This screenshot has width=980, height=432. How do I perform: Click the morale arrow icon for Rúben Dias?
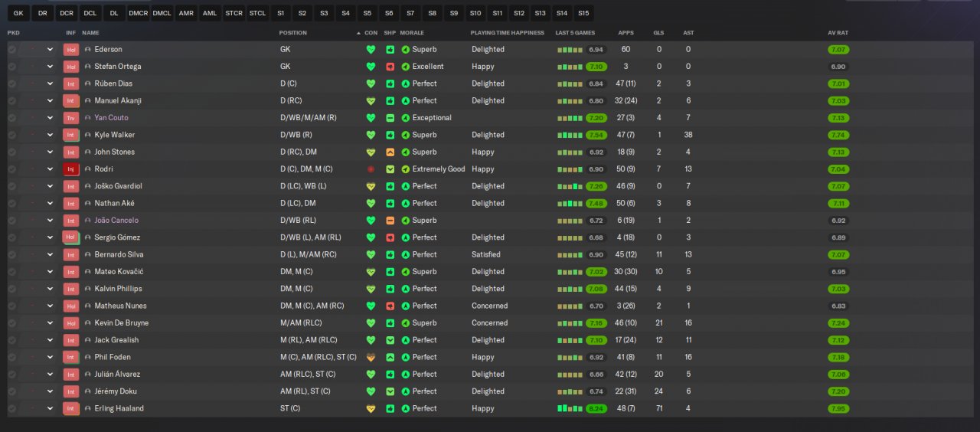pyautogui.click(x=406, y=84)
